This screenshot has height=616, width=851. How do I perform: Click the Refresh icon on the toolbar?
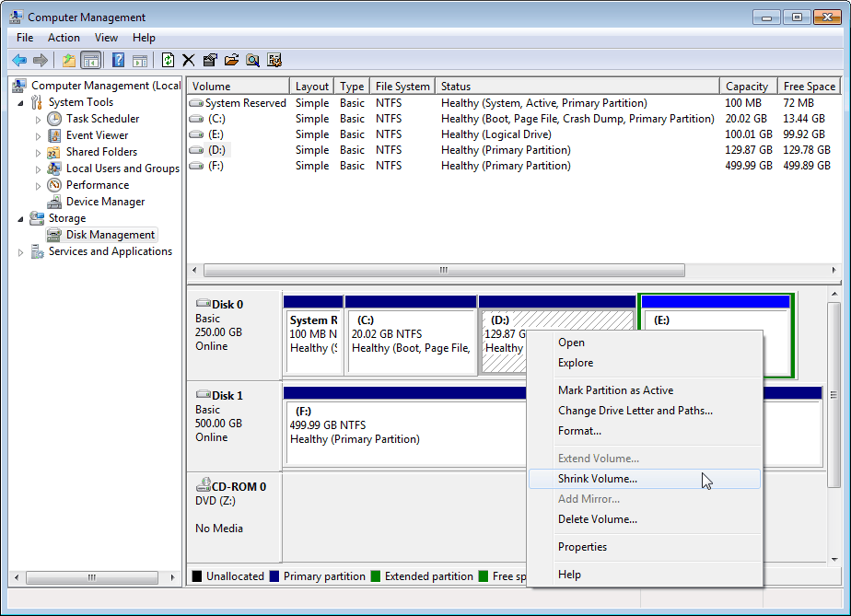[x=169, y=59]
